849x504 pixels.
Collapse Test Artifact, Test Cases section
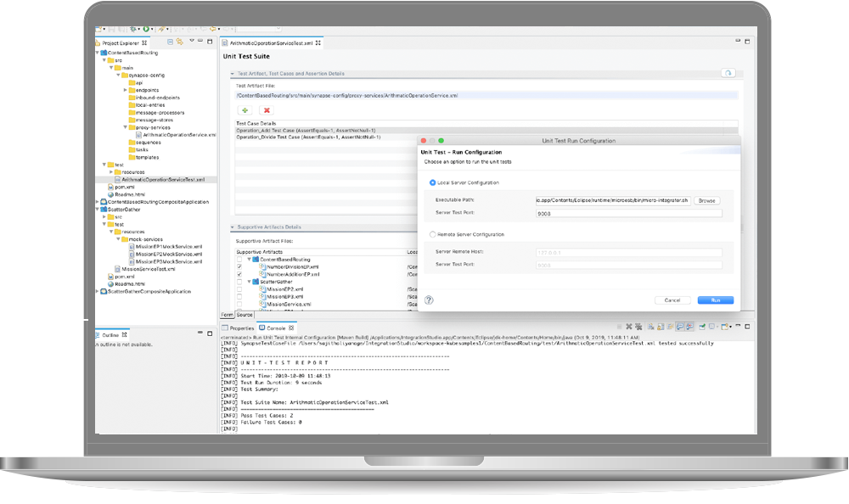coord(233,74)
